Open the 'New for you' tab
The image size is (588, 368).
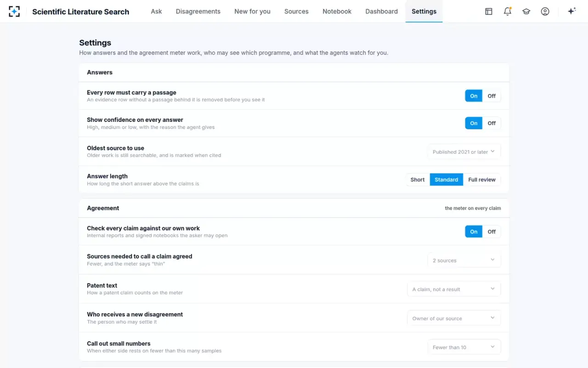click(252, 11)
